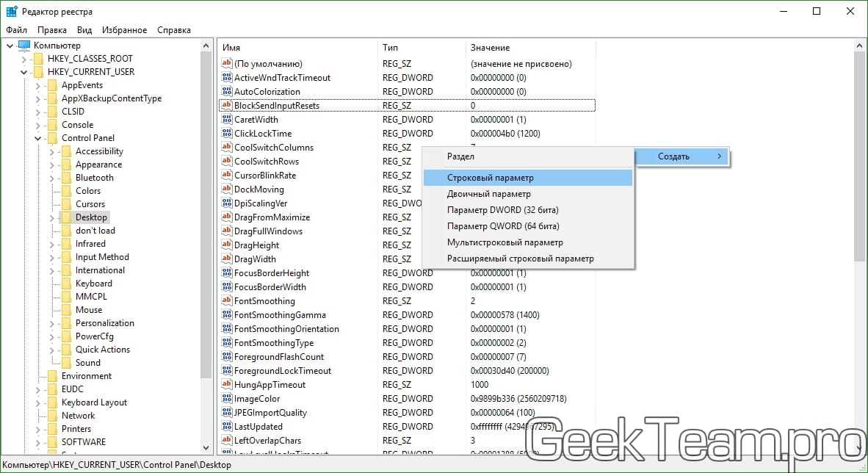868x473 pixels.
Task: Expand the Keyboard Layout node
Action: click(37, 402)
